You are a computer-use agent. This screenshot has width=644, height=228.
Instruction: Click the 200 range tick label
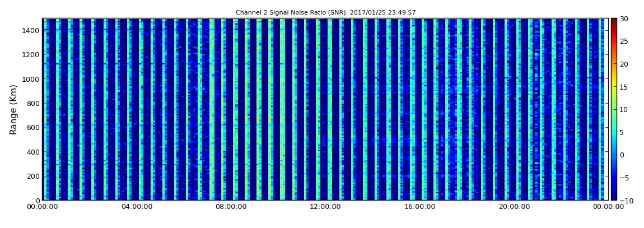coord(33,176)
